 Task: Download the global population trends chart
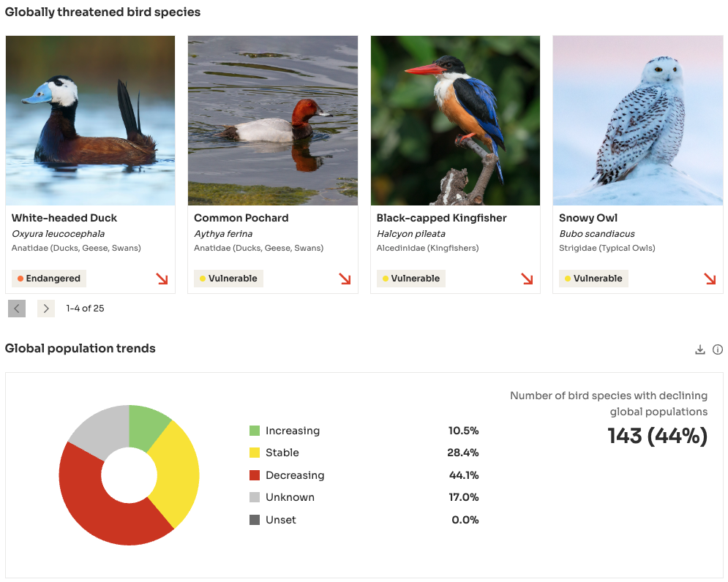(700, 349)
